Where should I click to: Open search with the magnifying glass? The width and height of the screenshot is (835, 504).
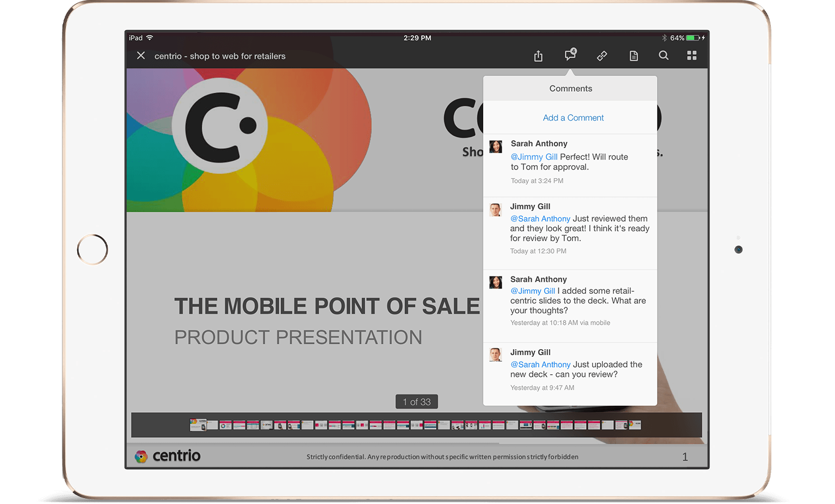[x=664, y=55]
